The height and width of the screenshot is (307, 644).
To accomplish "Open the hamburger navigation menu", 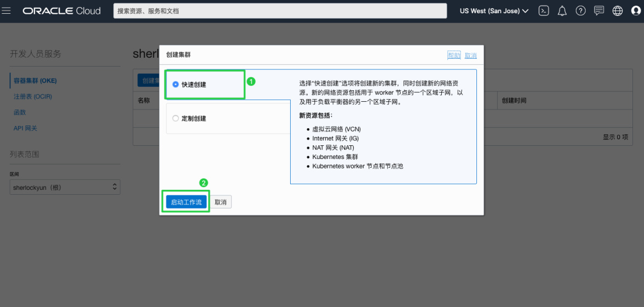I will point(6,11).
